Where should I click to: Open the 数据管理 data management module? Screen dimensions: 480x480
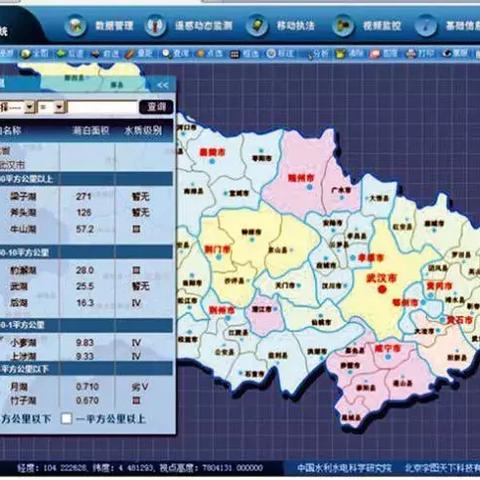pos(99,25)
